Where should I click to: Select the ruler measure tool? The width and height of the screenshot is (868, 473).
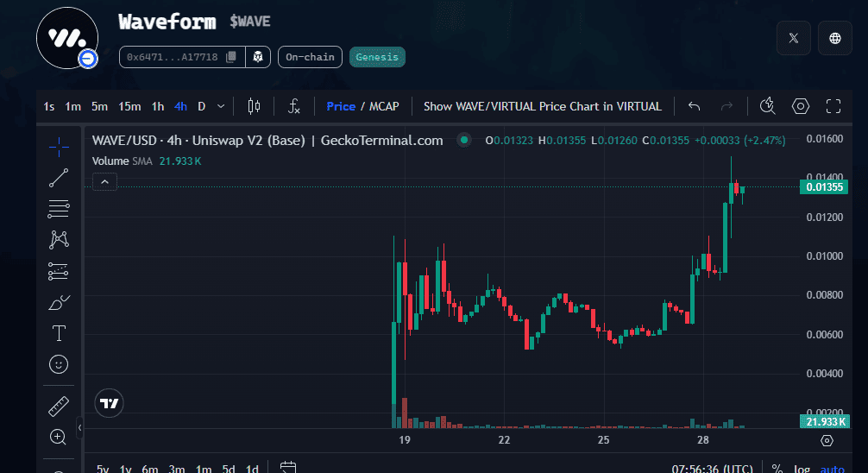point(59,406)
